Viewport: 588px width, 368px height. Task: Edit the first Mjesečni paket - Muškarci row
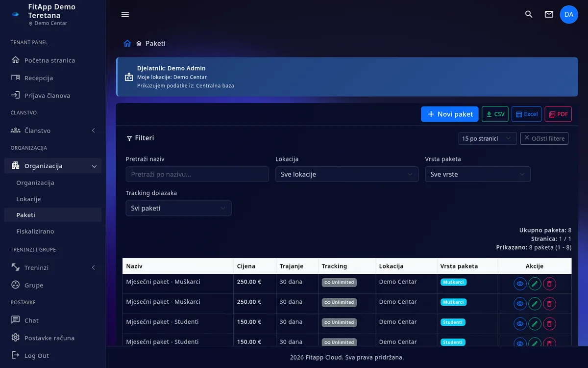(535, 284)
